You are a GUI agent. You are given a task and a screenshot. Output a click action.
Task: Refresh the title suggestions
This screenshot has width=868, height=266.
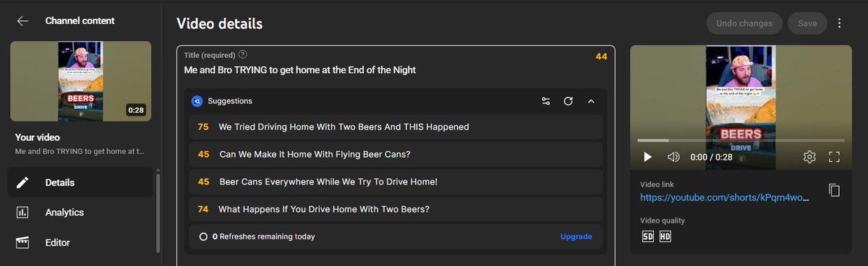click(x=569, y=101)
